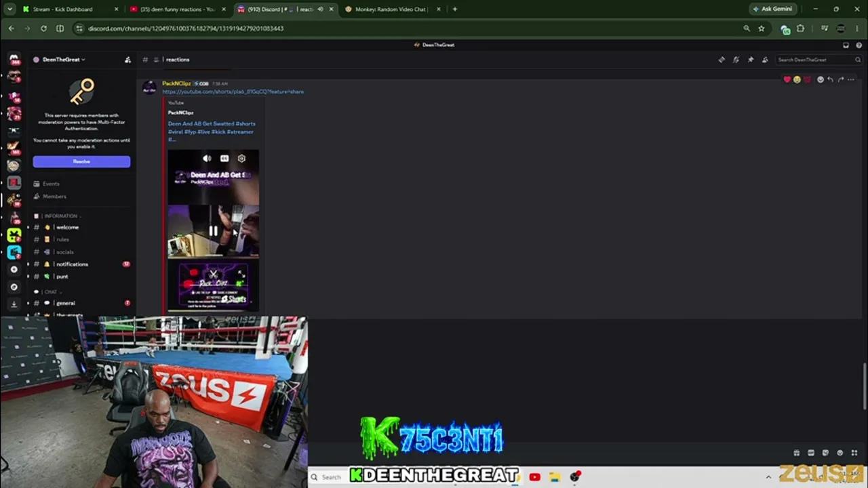
Task: Open Chrome profile avatar
Action: click(x=841, y=28)
